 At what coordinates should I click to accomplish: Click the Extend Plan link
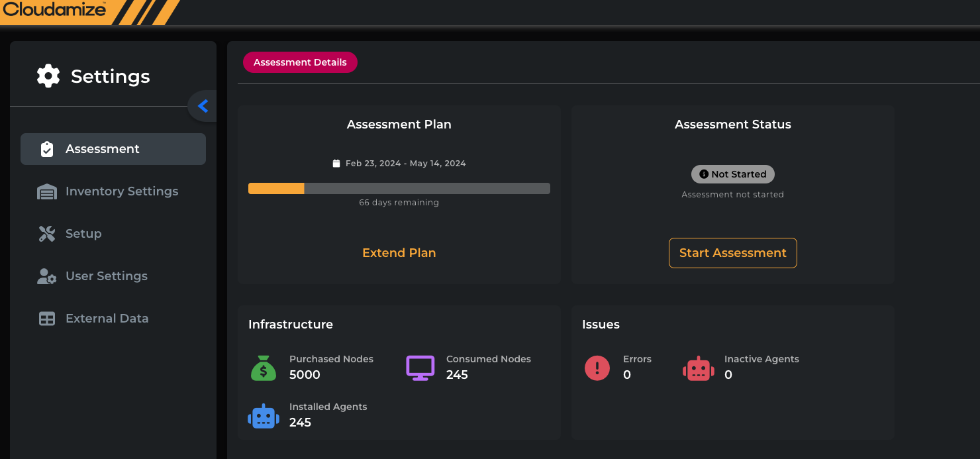[x=399, y=253]
